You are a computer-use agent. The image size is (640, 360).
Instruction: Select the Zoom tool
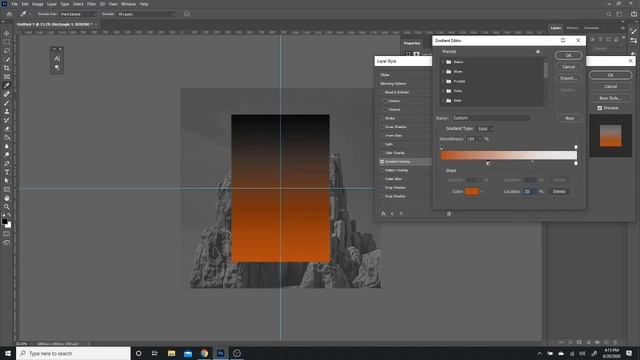(x=7, y=207)
